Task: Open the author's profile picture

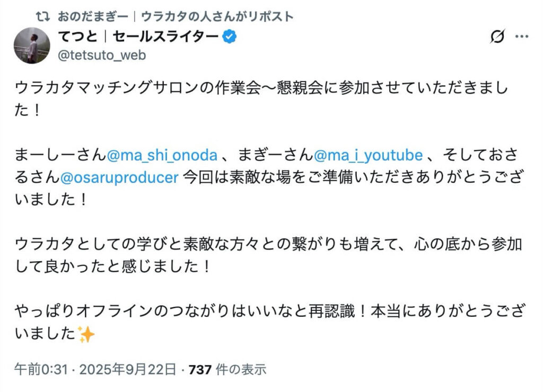Action: point(31,45)
